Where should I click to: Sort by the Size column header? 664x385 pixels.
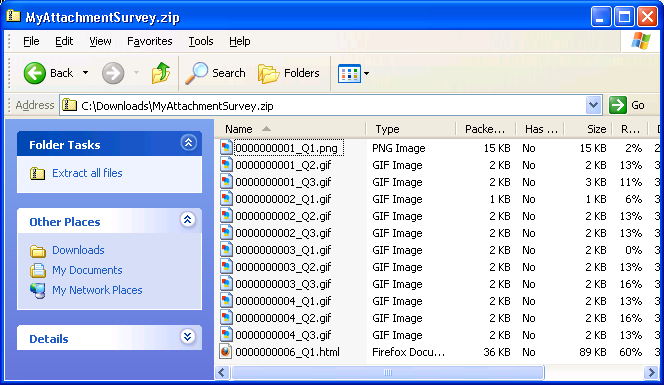tap(588, 129)
